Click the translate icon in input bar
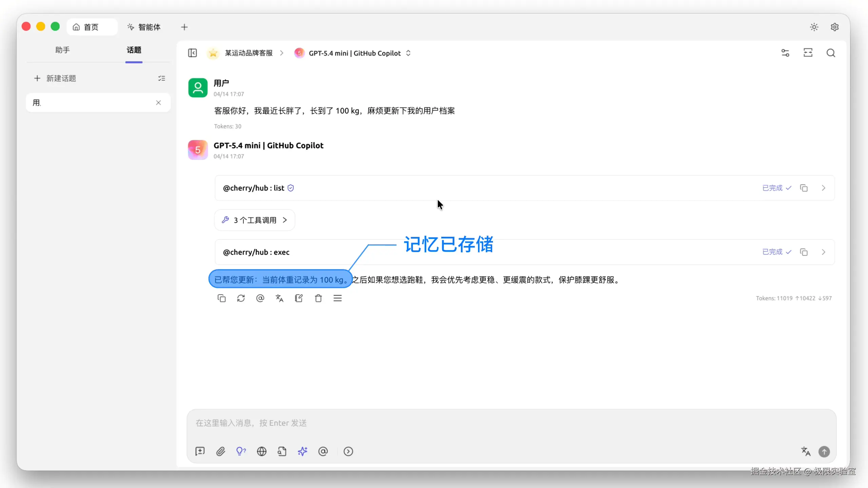This screenshot has width=868, height=488. pyautogui.click(x=806, y=451)
